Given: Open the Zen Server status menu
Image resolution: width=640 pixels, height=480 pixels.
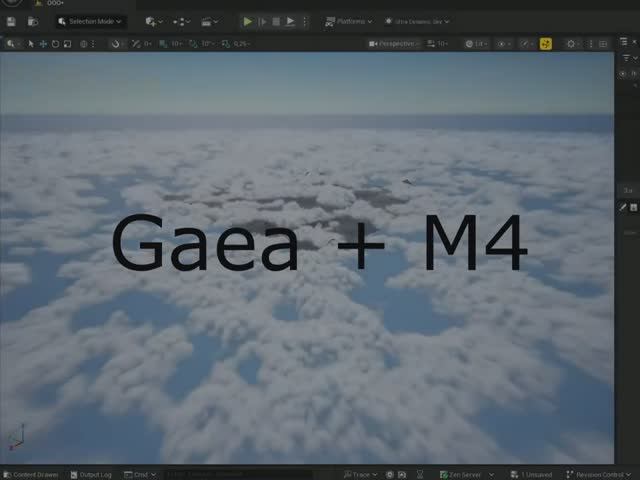Looking at the screenshot, I should coord(467,475).
